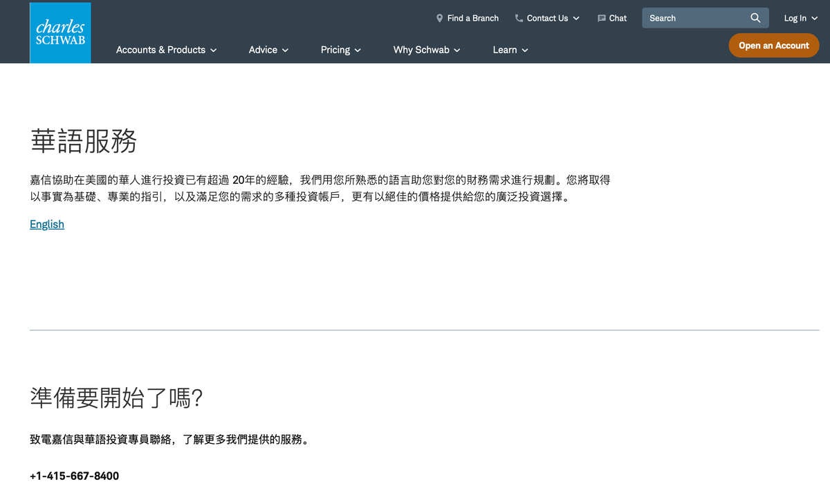Click the phone icon beside Contact Us
This screenshot has width=830, height=504.
(x=519, y=18)
